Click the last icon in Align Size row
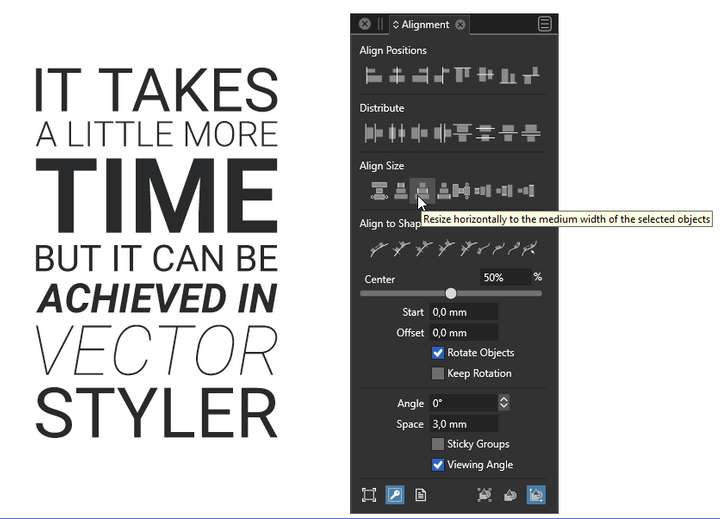Viewport: 720px width, 519px height. [x=526, y=191]
